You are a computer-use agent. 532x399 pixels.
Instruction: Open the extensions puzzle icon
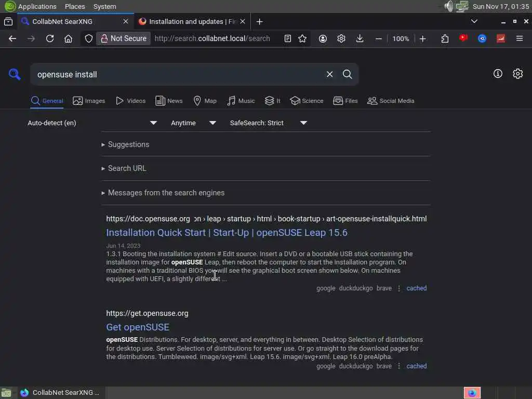445,38
